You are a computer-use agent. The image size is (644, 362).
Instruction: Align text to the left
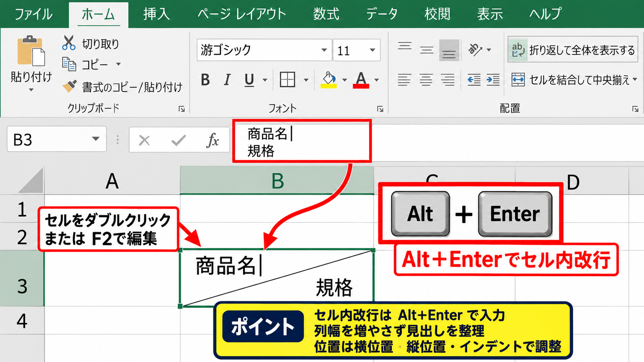[404, 80]
